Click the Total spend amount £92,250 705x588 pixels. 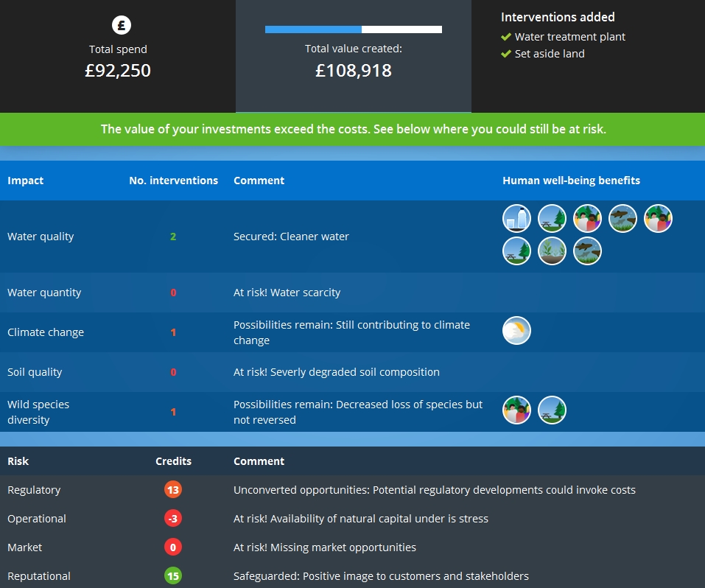(118, 71)
